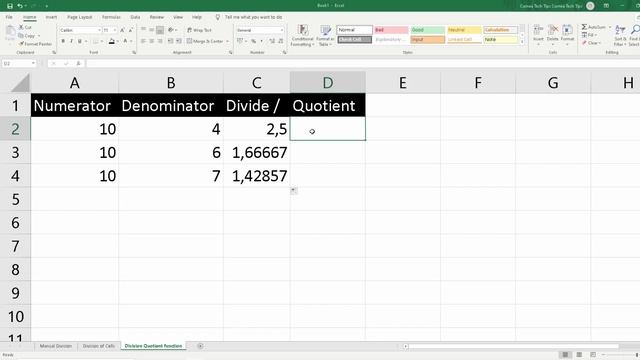Open the Manual Division sheet tab
The width and height of the screenshot is (640, 360).
[x=56, y=346]
